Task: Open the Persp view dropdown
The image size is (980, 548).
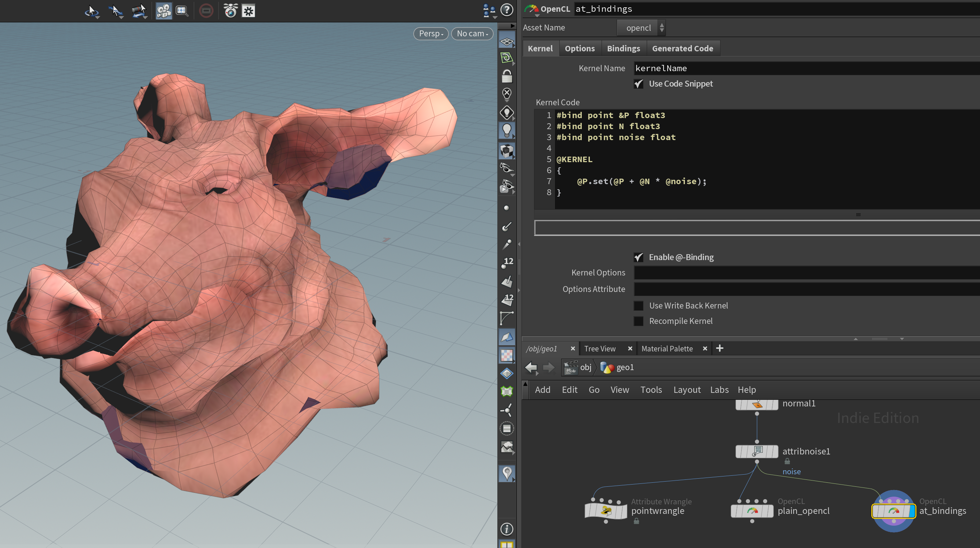Action: (x=431, y=33)
